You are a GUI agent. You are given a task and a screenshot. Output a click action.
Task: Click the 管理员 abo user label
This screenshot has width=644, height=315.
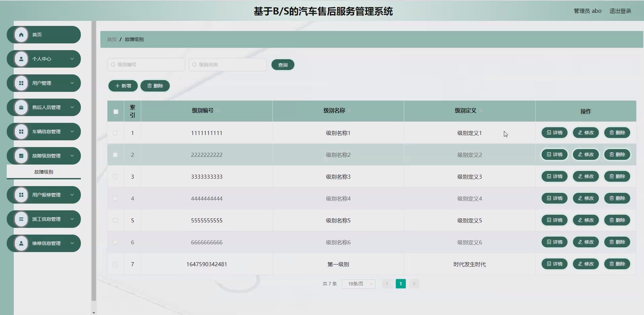[x=587, y=11]
